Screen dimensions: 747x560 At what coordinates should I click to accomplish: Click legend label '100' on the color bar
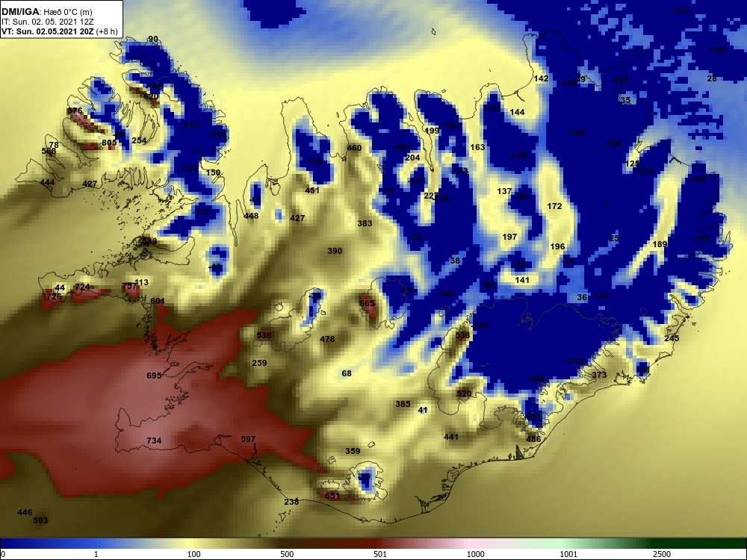pos(193,554)
